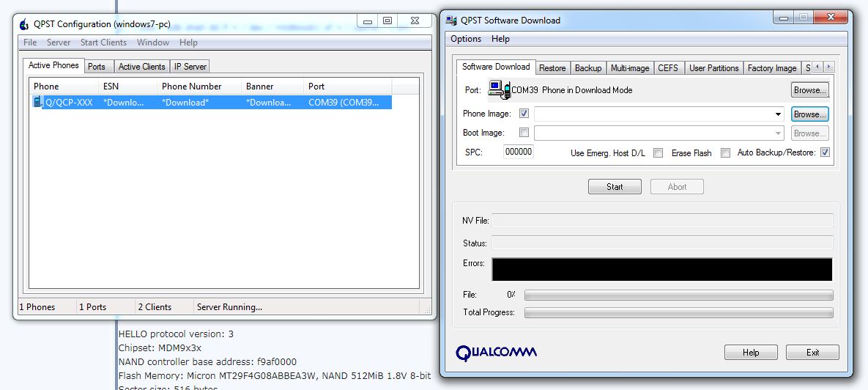Sort by the Phone column header
Viewport: 868px width, 390px height.
click(x=64, y=87)
